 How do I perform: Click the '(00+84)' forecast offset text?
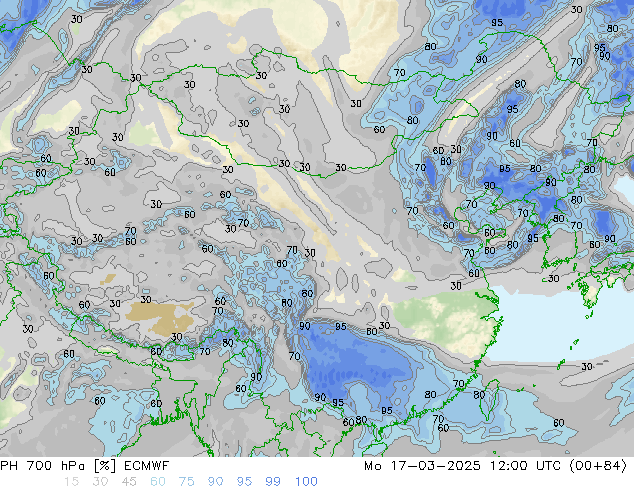tap(598, 466)
